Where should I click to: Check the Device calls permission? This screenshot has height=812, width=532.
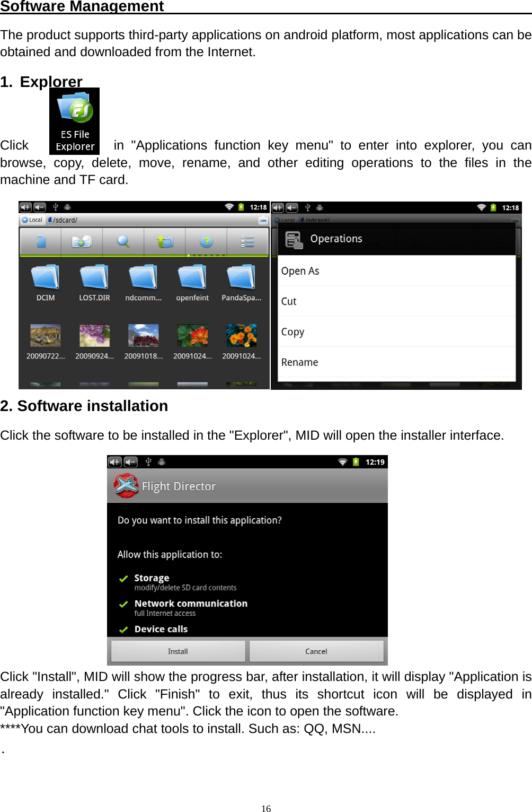123,630
